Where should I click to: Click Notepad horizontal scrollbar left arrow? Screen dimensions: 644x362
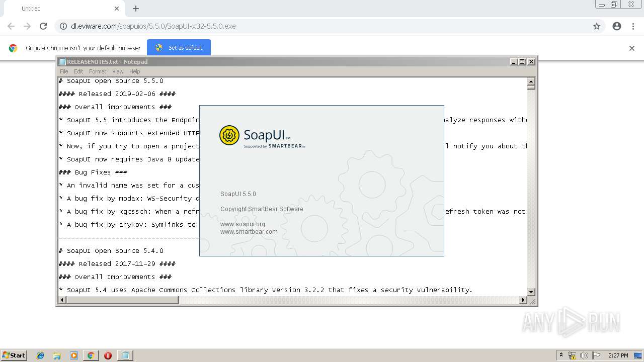tap(62, 300)
